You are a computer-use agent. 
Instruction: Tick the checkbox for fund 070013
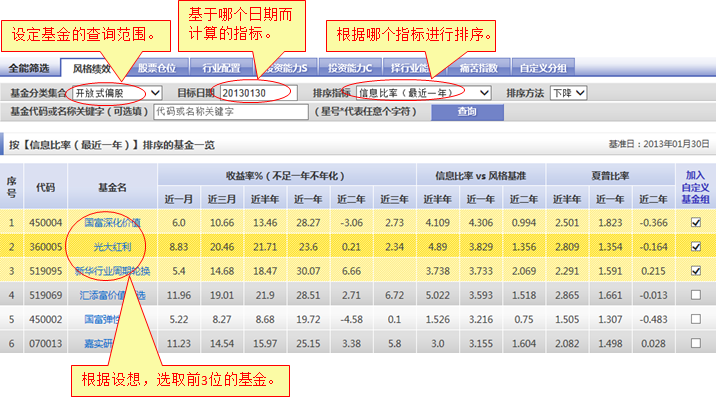point(695,343)
